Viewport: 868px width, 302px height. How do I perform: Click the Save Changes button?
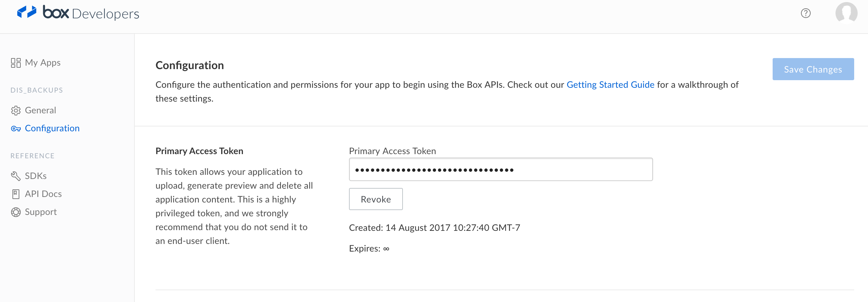click(813, 69)
